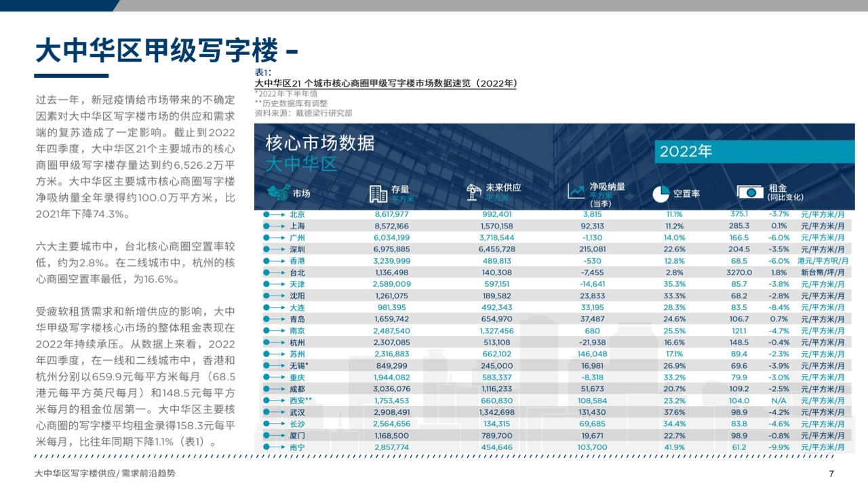Click Nanning's vacancy rate 41.9%

point(675,447)
